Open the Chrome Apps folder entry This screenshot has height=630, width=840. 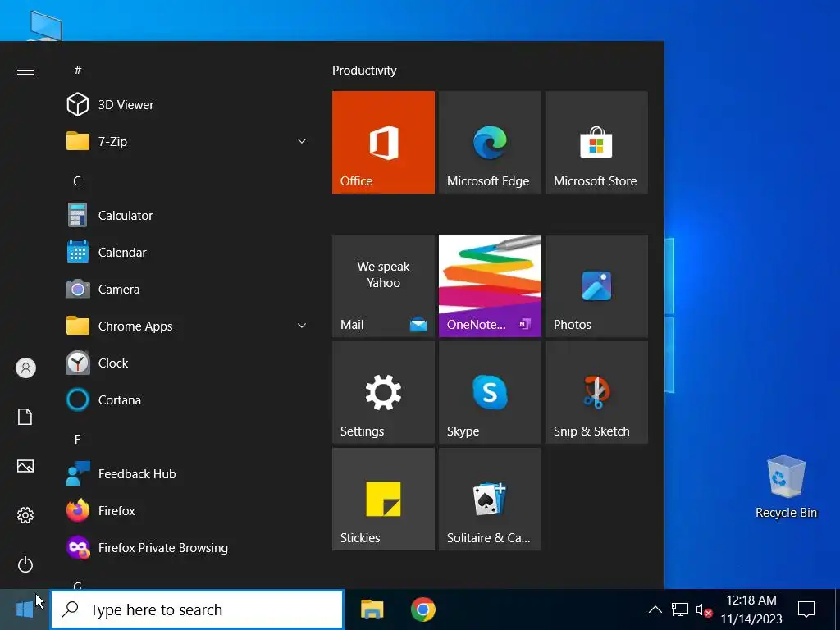[x=185, y=326]
